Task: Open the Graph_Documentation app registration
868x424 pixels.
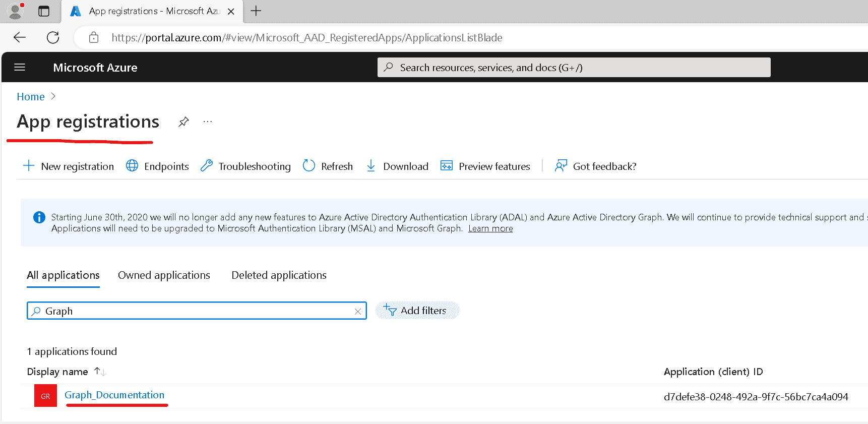Action: [114, 395]
